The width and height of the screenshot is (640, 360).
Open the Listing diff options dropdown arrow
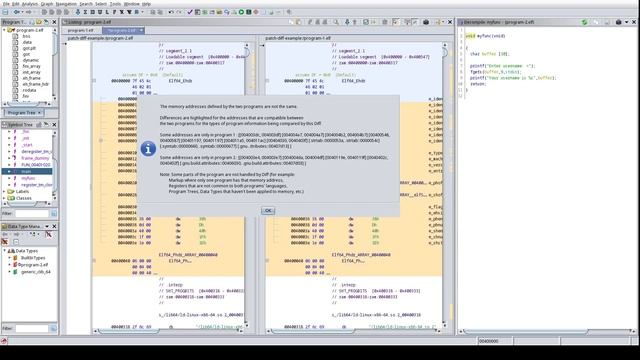point(443,22)
